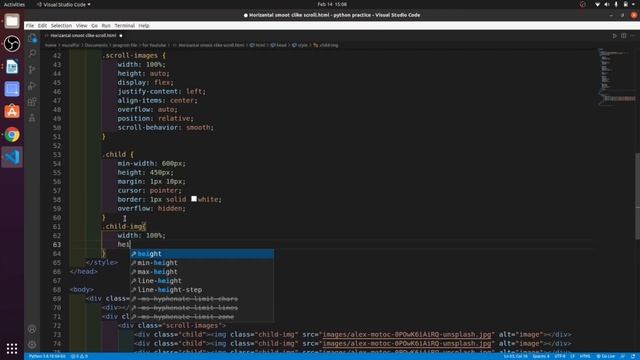Open the Terminal menu

click(x=124, y=26)
